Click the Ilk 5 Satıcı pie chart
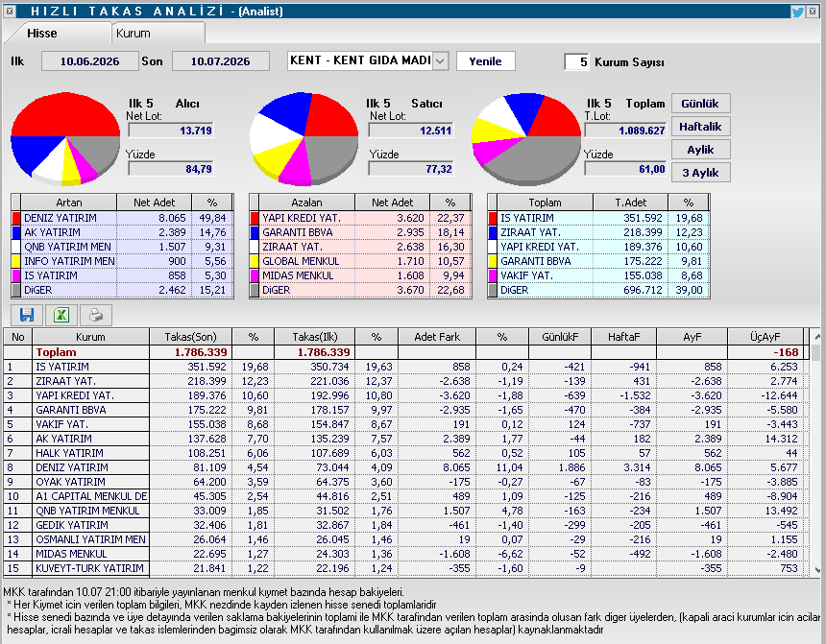The height and width of the screenshot is (644, 826). (304, 139)
